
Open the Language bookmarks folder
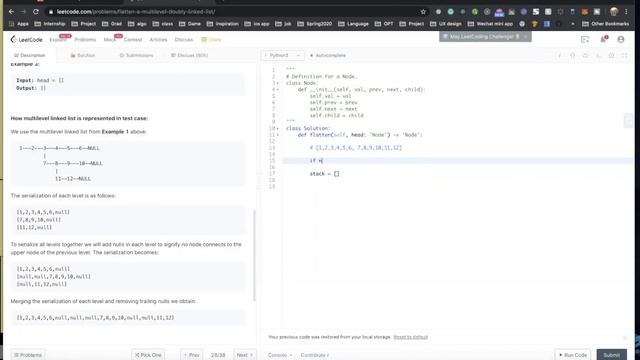coord(353,24)
